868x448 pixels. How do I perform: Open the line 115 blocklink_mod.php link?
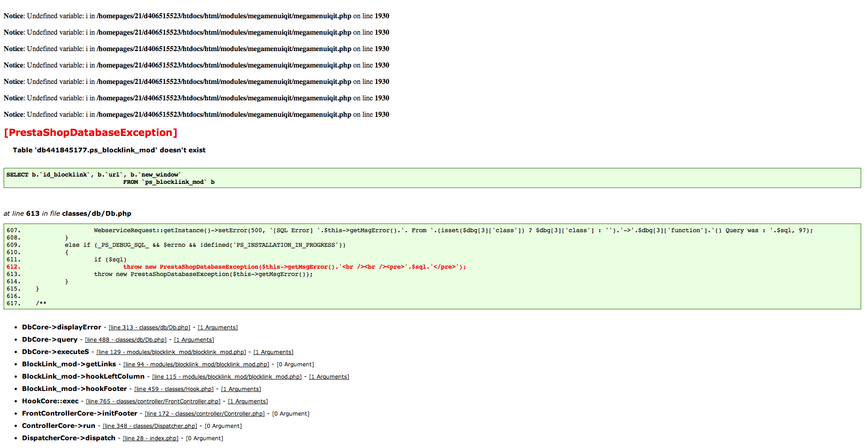pyautogui.click(x=227, y=377)
